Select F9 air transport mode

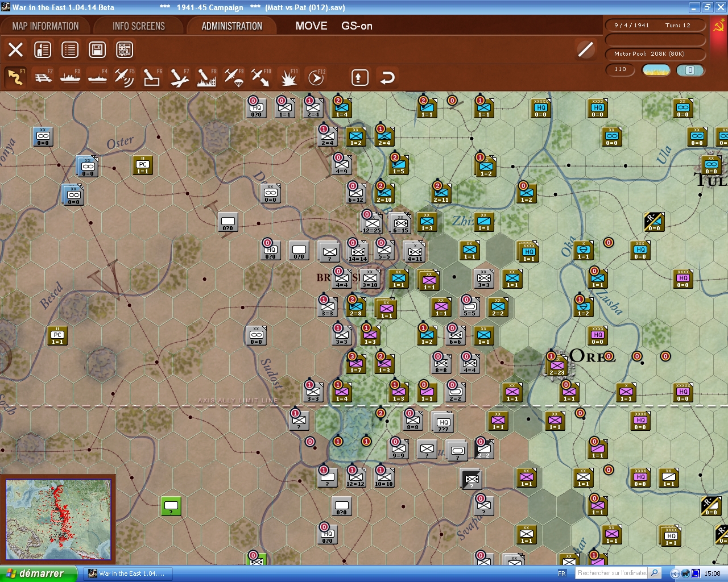click(234, 77)
